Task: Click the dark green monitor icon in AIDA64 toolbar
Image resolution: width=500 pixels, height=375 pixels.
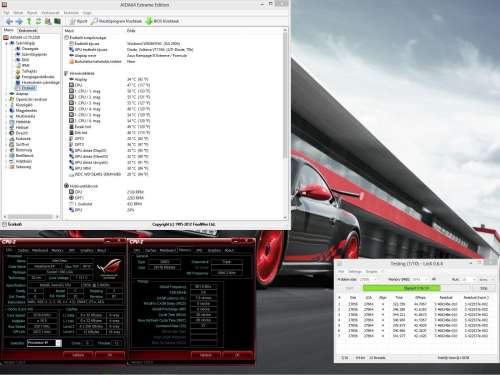Action: pos(57,21)
